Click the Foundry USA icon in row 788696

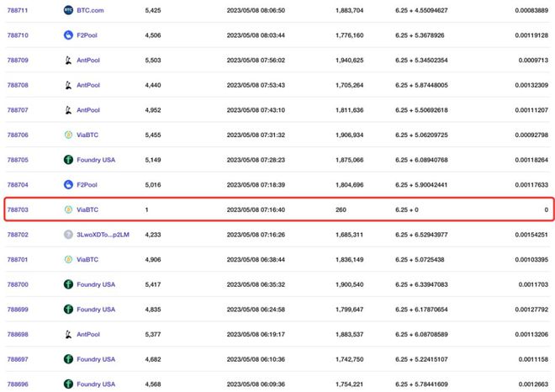click(x=68, y=384)
